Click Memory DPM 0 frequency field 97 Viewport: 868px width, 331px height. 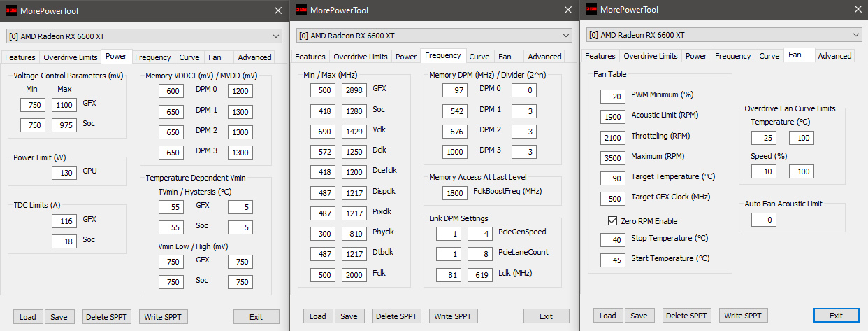(x=455, y=91)
